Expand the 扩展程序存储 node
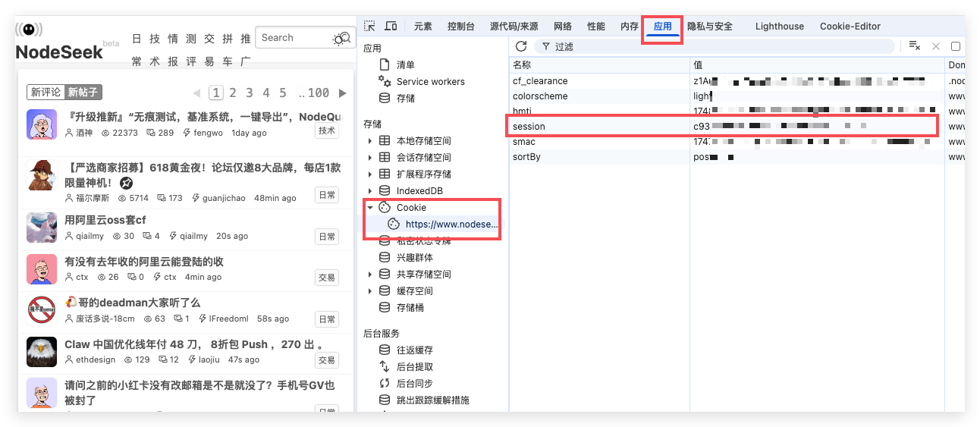980x427 pixels. pos(370,174)
